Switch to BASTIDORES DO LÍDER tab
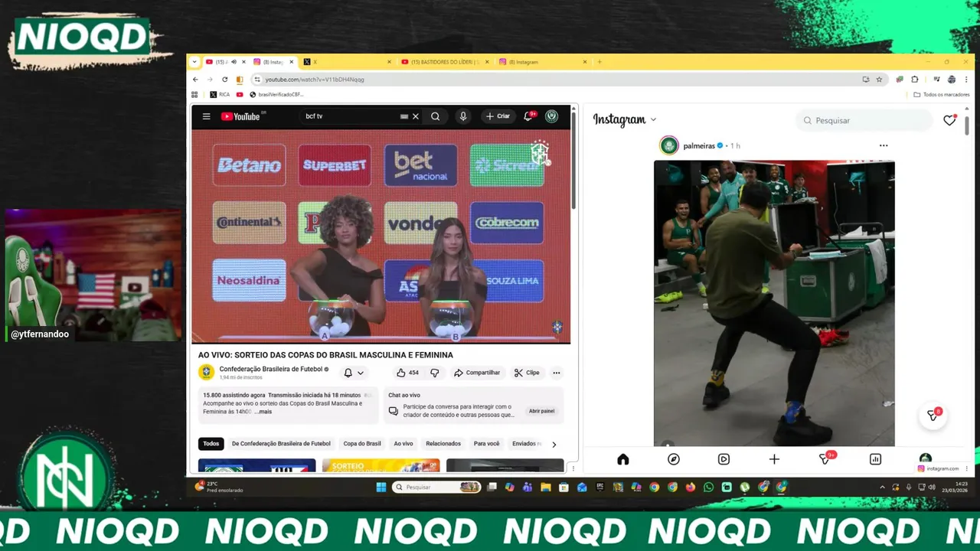The width and height of the screenshot is (980, 551). pos(444,62)
